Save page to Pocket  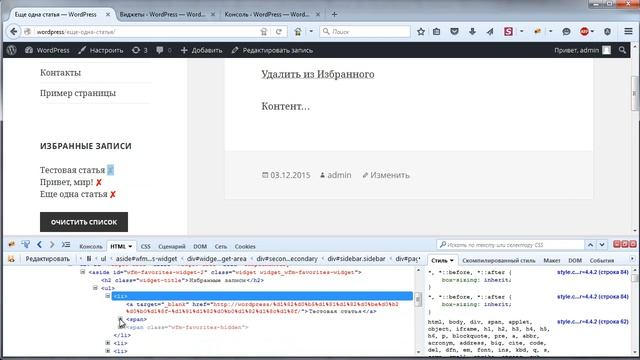[454, 31]
